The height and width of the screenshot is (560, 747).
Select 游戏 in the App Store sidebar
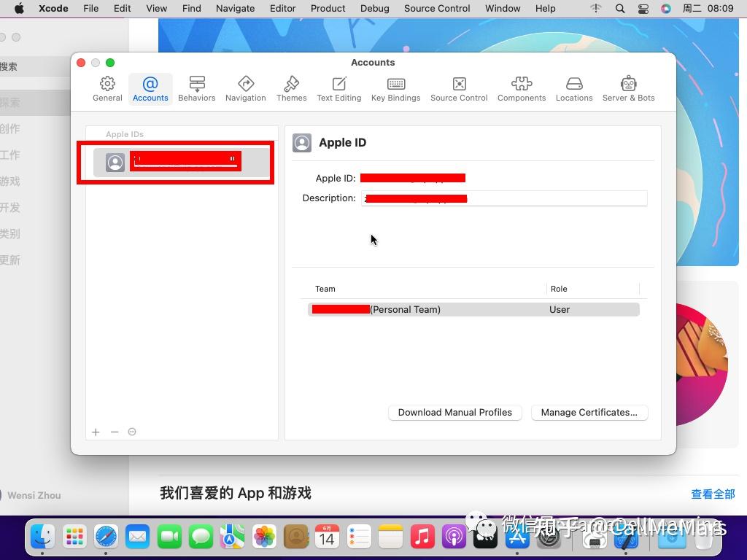[10, 181]
